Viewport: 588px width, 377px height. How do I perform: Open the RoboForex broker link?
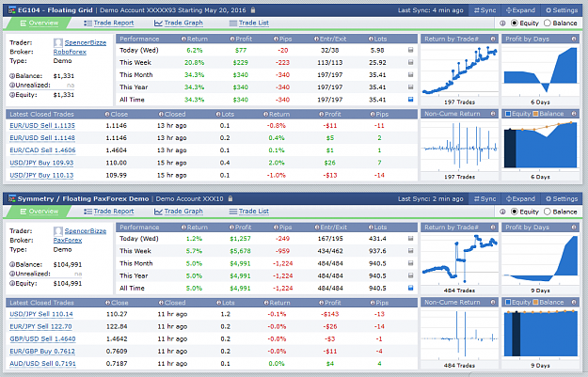pos(70,52)
